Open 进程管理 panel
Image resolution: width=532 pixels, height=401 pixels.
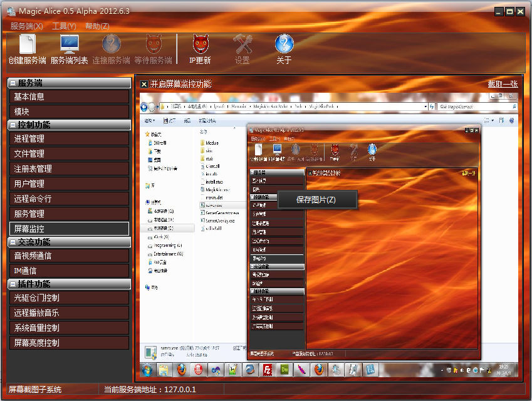tap(69, 138)
